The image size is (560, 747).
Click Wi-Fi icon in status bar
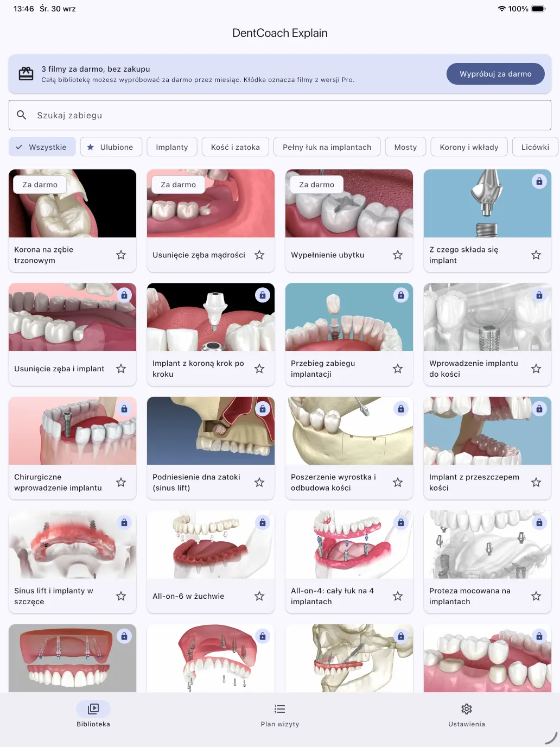pos(502,9)
